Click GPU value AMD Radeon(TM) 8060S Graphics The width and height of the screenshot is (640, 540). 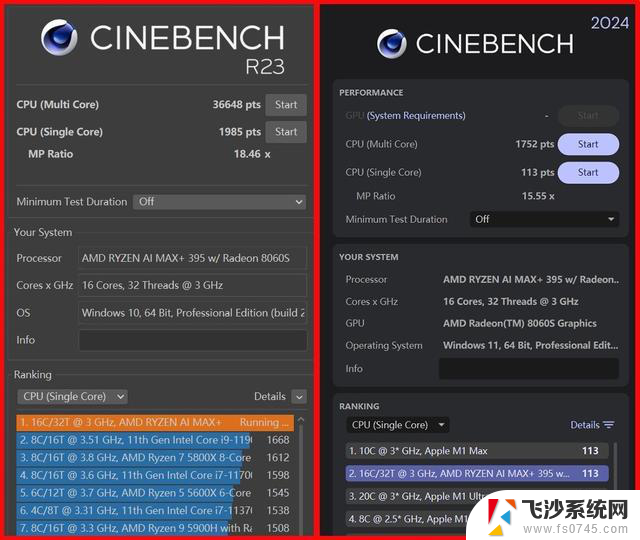520,323
